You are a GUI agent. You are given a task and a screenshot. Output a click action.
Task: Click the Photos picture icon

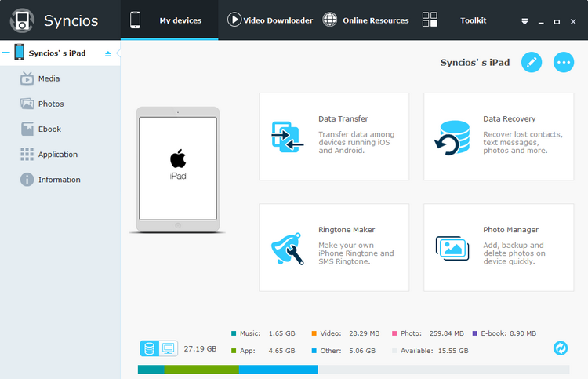click(x=27, y=104)
